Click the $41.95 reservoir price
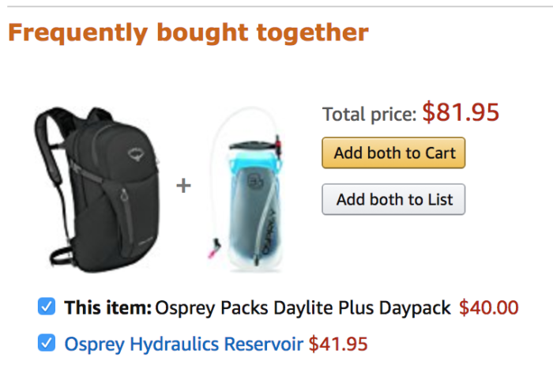 [338, 344]
